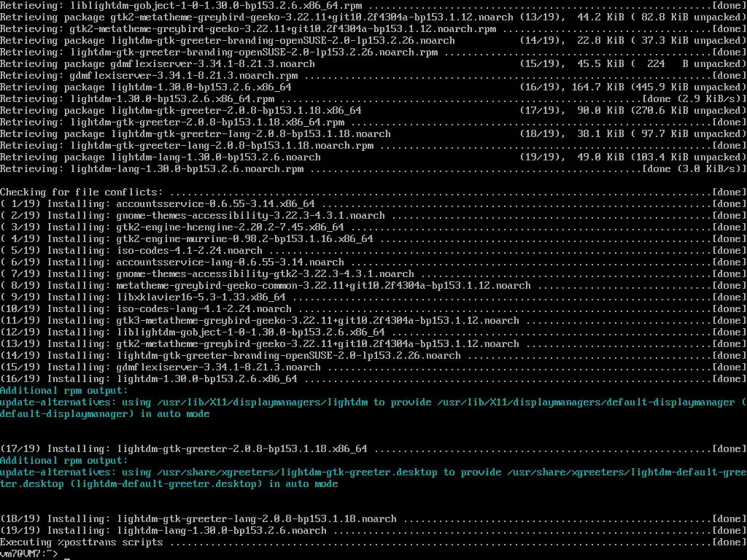
Task: Select 'Retrieving package gtk2-metatheme-greybird-geeko' line (13/19)
Action: tap(373, 17)
